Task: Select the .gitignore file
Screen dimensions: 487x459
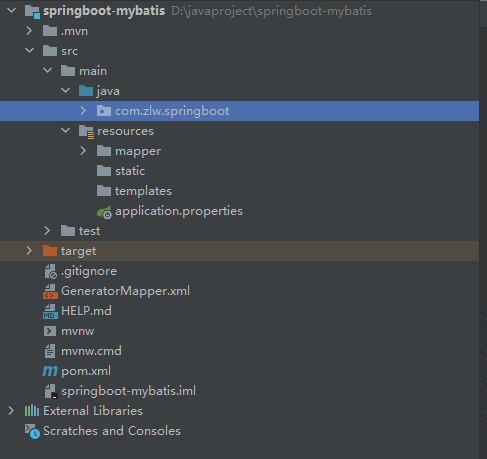Action: (89, 271)
